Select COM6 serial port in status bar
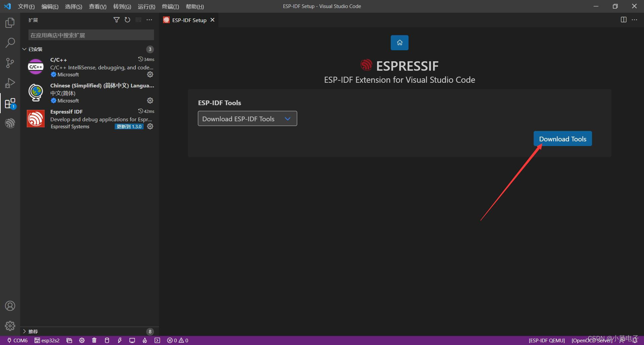644x345 pixels. coord(17,340)
